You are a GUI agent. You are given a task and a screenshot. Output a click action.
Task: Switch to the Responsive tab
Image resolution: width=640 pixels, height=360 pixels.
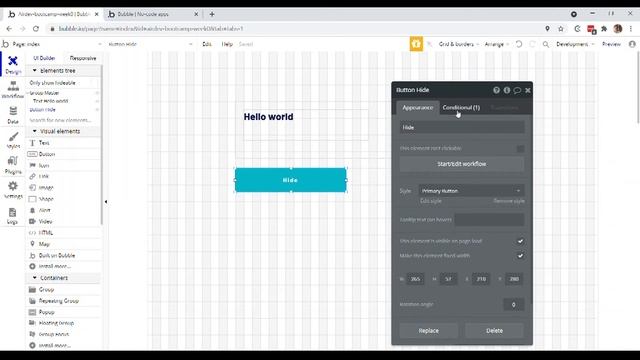pyautogui.click(x=83, y=58)
